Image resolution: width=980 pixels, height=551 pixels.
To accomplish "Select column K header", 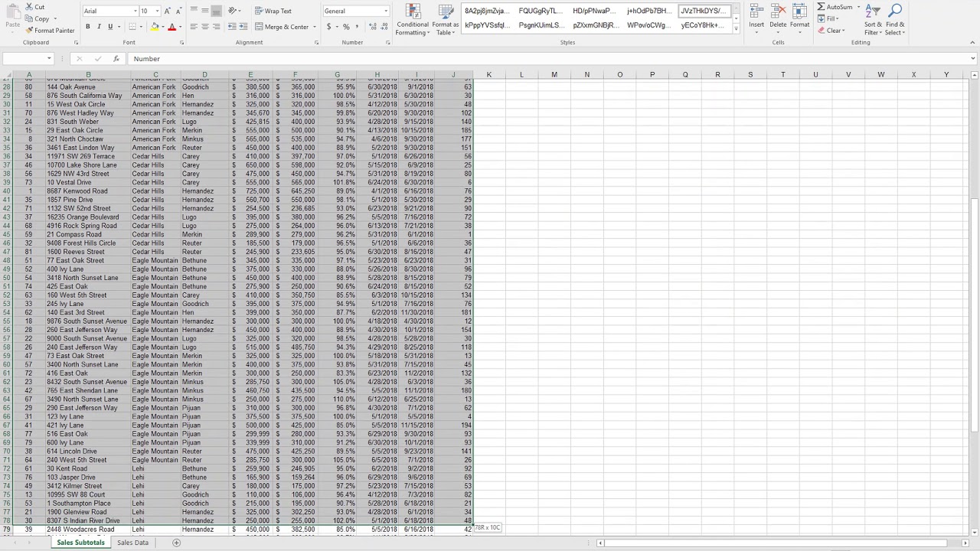I will pos(488,75).
